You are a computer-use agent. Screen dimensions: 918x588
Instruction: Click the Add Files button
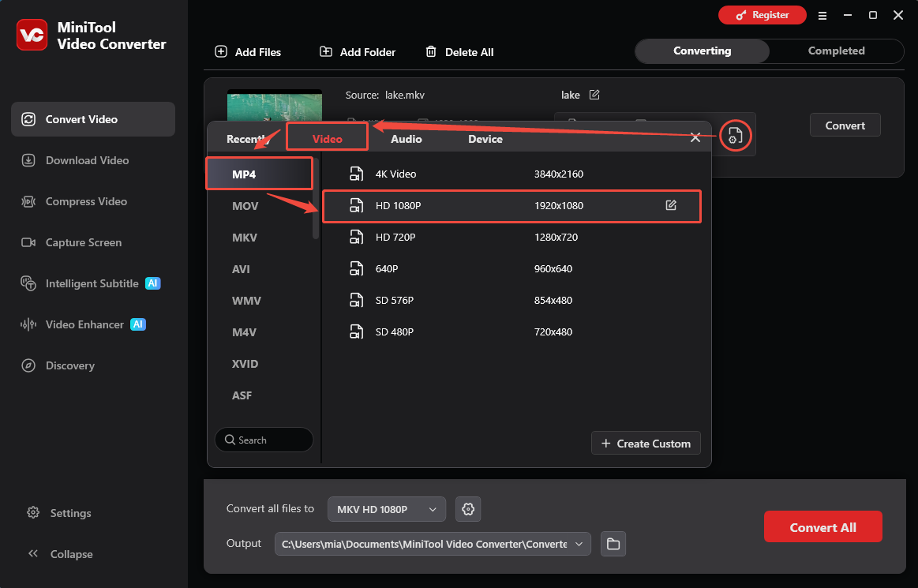(x=248, y=51)
